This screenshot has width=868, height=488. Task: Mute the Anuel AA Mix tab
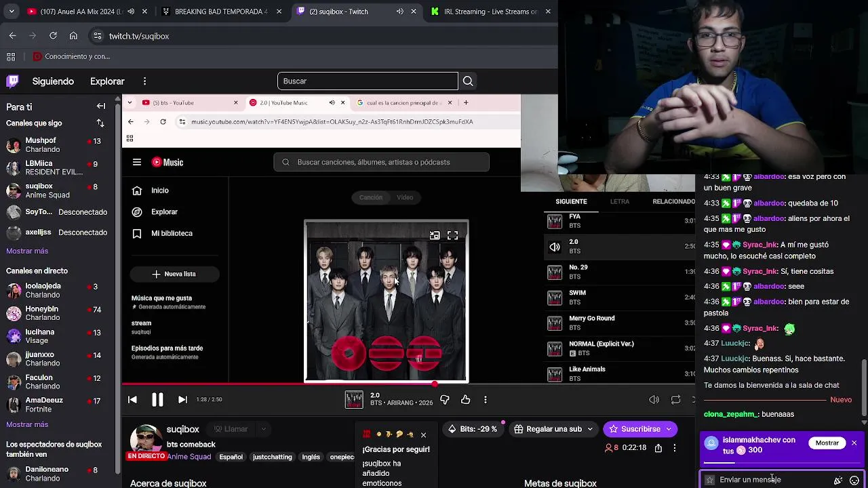[x=131, y=12]
